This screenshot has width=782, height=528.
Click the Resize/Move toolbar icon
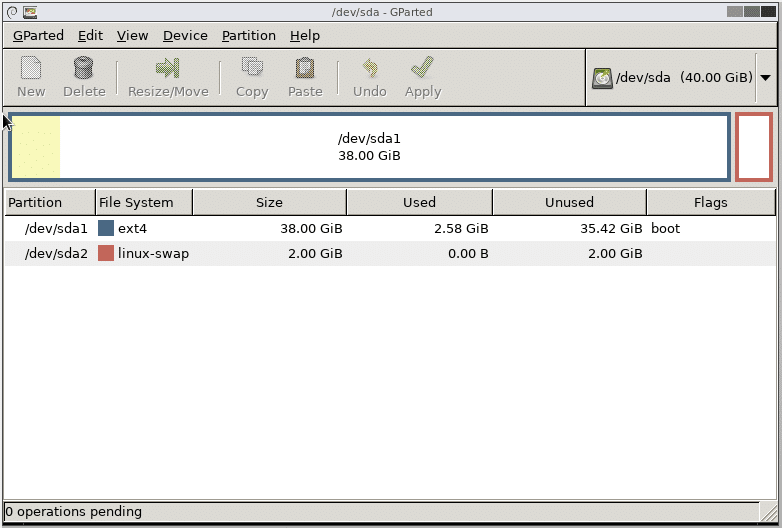pos(167,68)
